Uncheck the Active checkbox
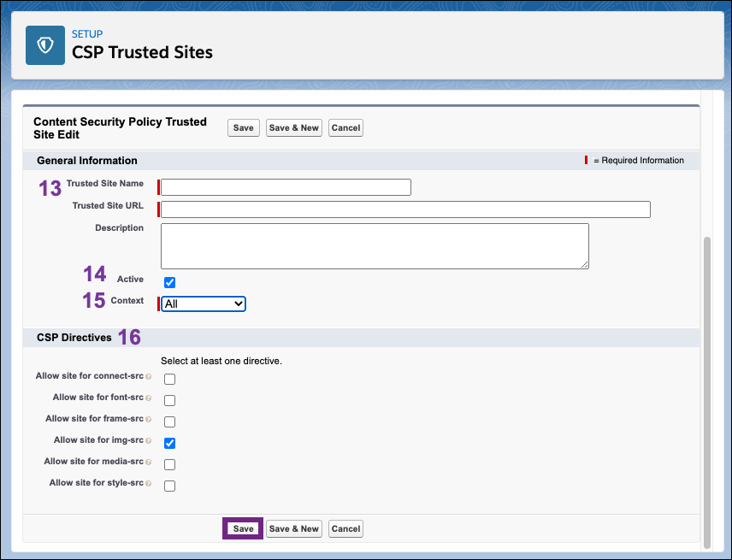 coord(169,282)
